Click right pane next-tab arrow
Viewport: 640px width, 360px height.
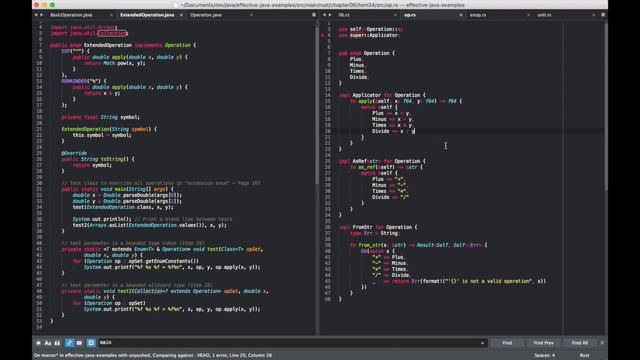[330, 15]
